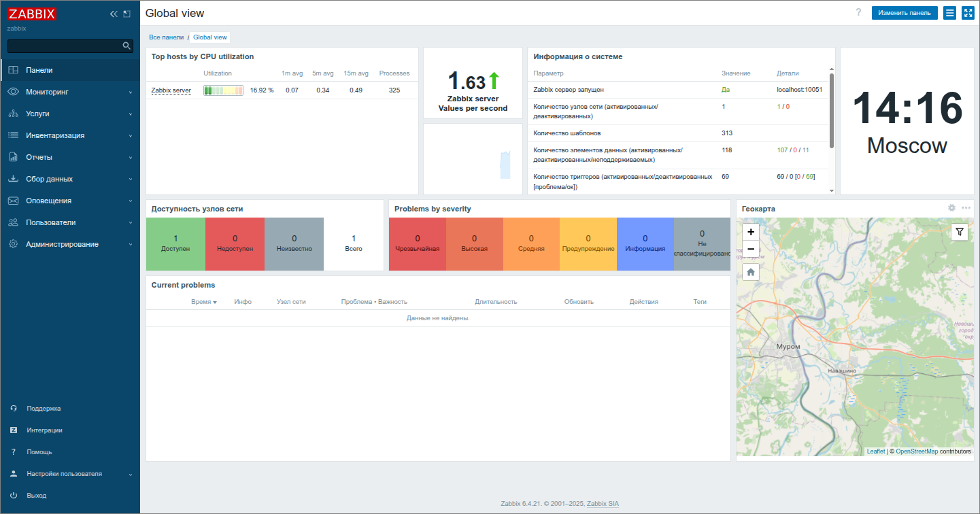The image size is (980, 514).
Task: Click the Zabbix logo
Action: click(32, 14)
